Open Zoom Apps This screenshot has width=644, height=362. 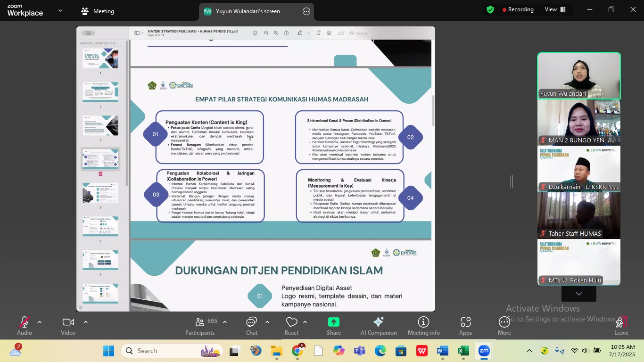(x=465, y=325)
